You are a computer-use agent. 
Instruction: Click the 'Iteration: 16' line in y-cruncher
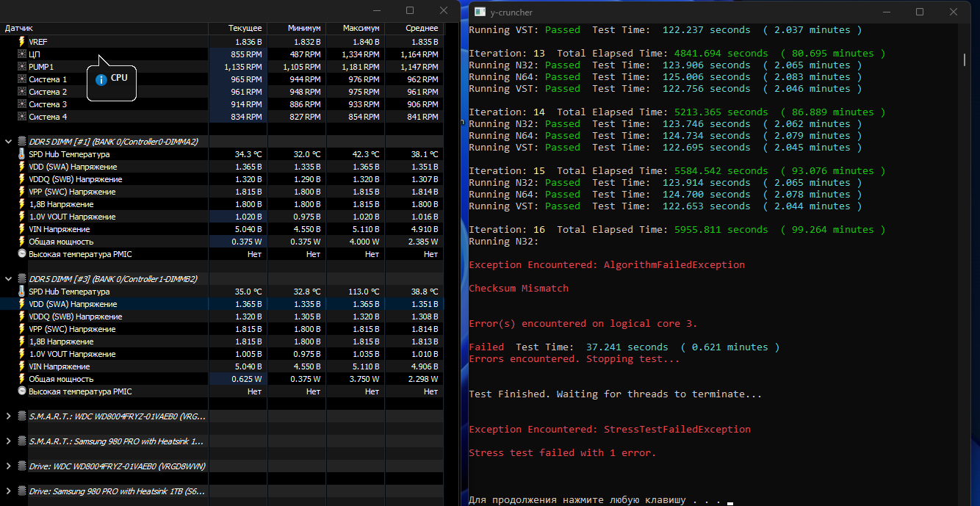(x=677, y=230)
